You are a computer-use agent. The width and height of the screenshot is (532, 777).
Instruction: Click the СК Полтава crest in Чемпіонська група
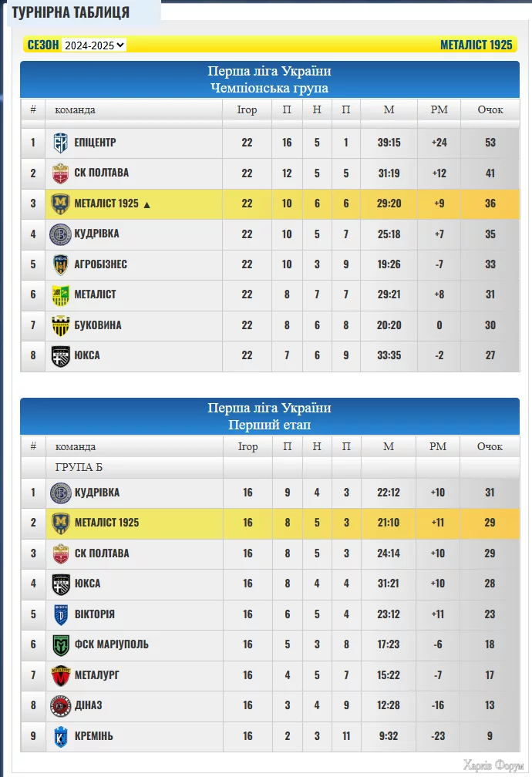coord(60,173)
